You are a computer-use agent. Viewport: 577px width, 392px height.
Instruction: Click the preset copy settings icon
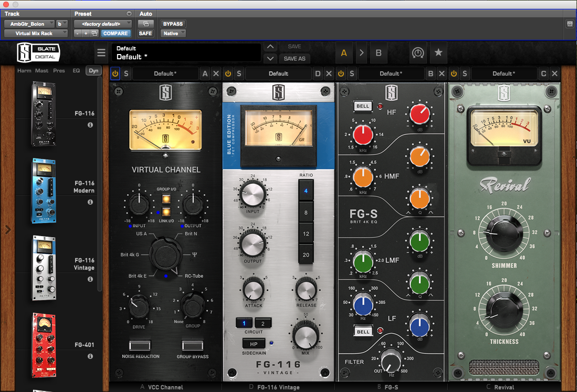coord(95,34)
